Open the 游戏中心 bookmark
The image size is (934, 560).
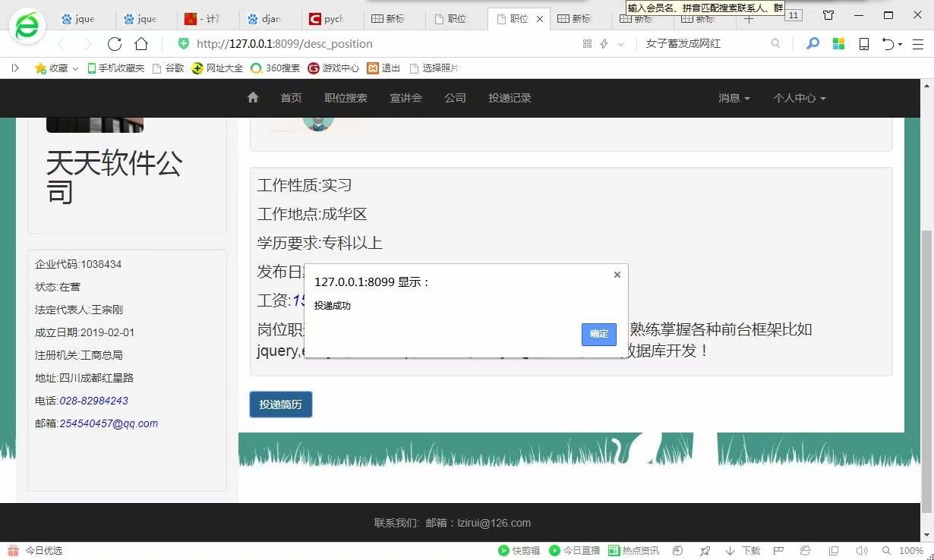333,68
